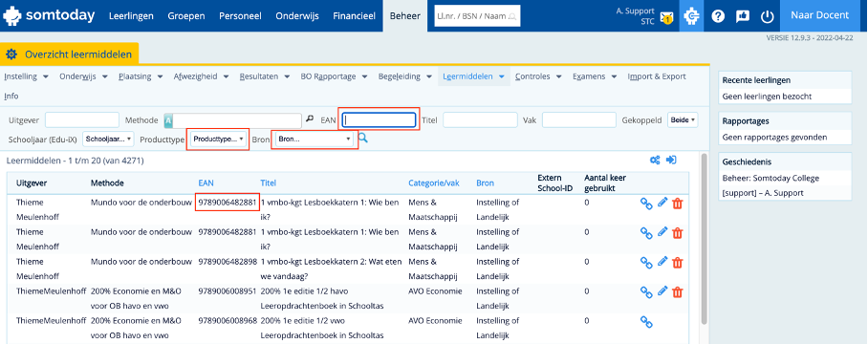Open Onderwijs in the top navigation bar
The height and width of the screenshot is (344, 868).
click(297, 16)
